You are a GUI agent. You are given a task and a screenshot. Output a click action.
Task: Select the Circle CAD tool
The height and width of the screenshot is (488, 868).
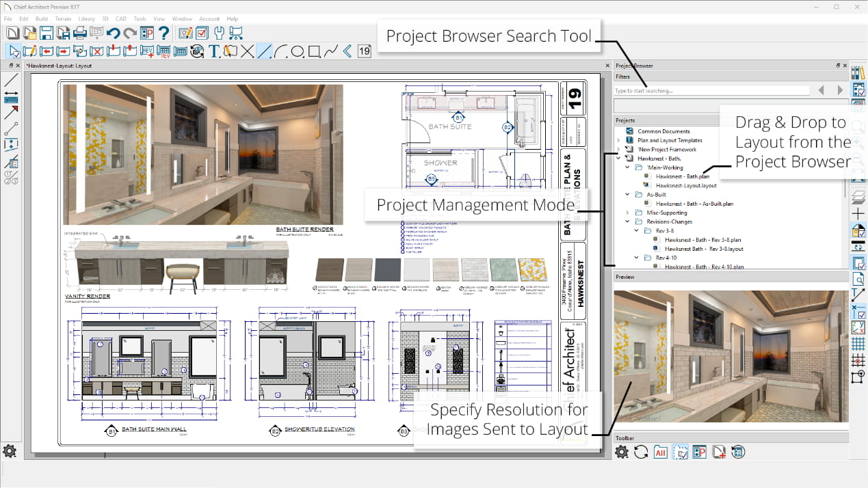296,51
